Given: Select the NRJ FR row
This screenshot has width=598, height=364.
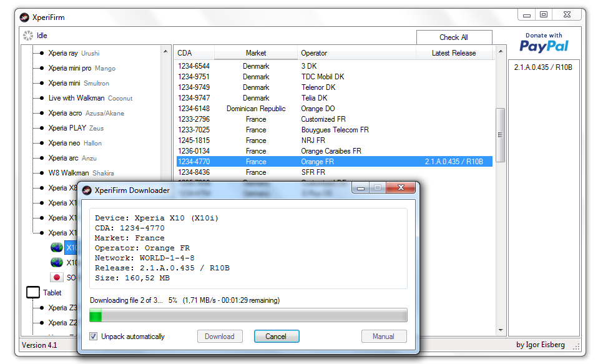Looking at the screenshot, I should 335,140.
